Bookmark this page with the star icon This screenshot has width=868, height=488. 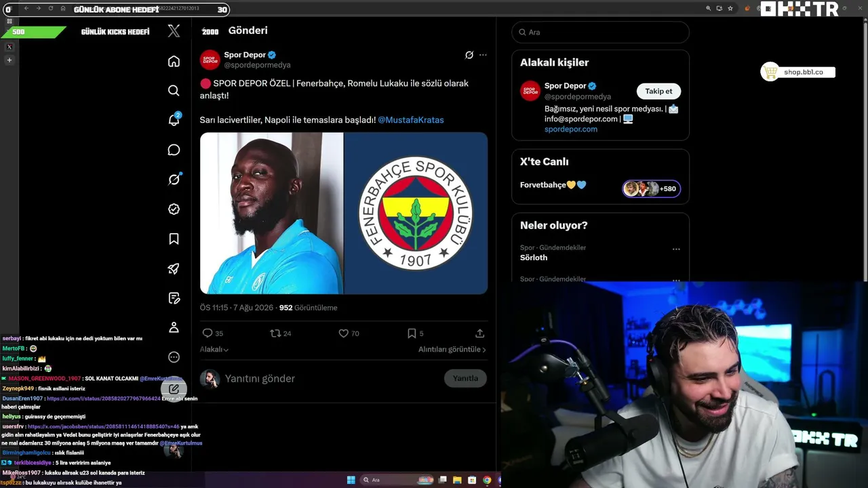coord(730,8)
